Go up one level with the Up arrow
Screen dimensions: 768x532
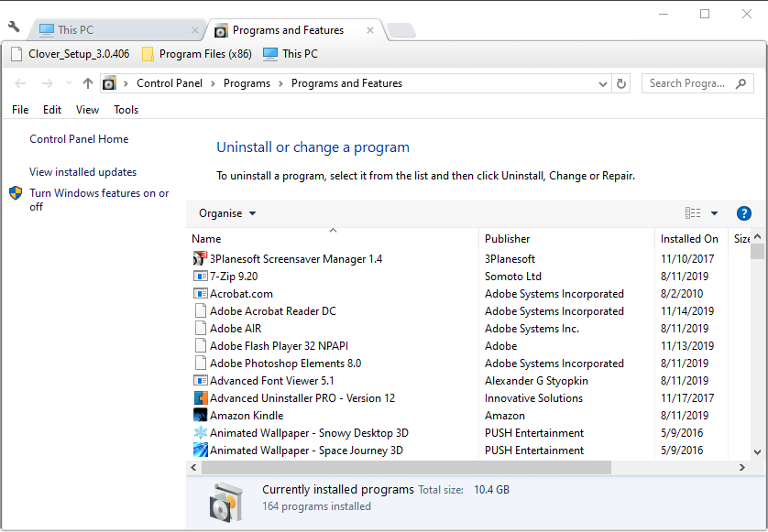(x=88, y=83)
